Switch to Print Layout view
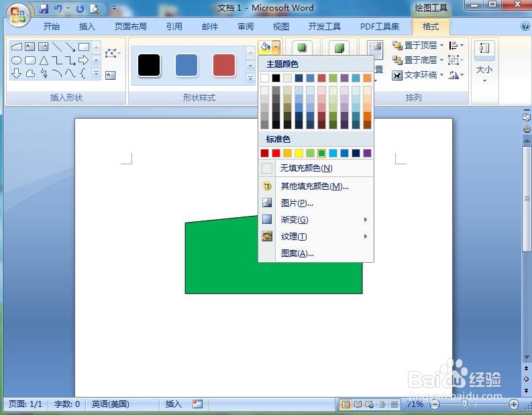The width and height of the screenshot is (532, 415). [x=345, y=404]
